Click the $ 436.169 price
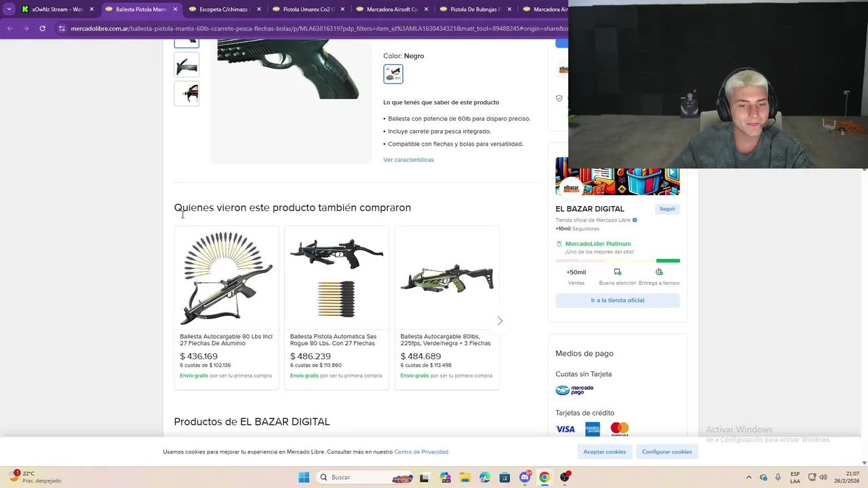 click(x=199, y=357)
